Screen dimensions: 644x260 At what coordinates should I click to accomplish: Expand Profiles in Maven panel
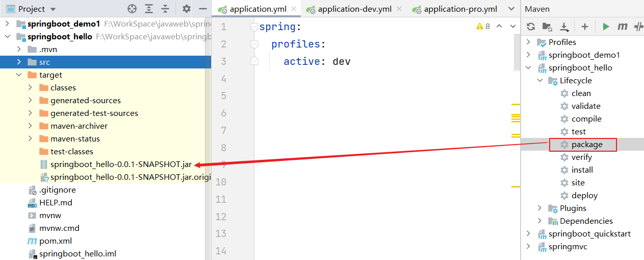pyautogui.click(x=528, y=42)
